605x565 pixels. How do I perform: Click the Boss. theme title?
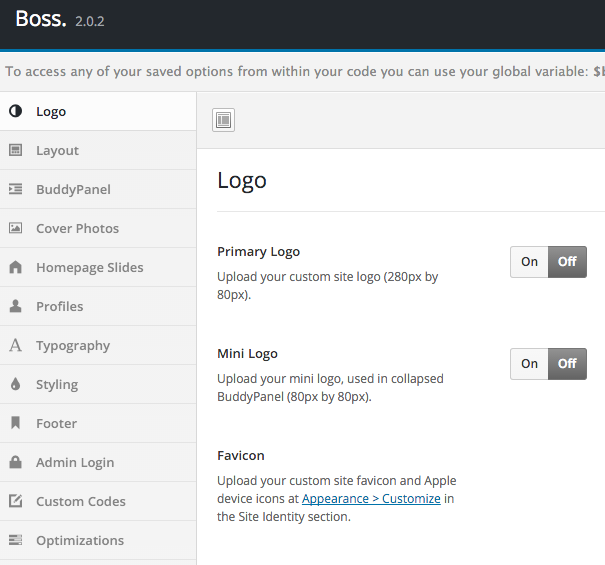(x=41, y=19)
